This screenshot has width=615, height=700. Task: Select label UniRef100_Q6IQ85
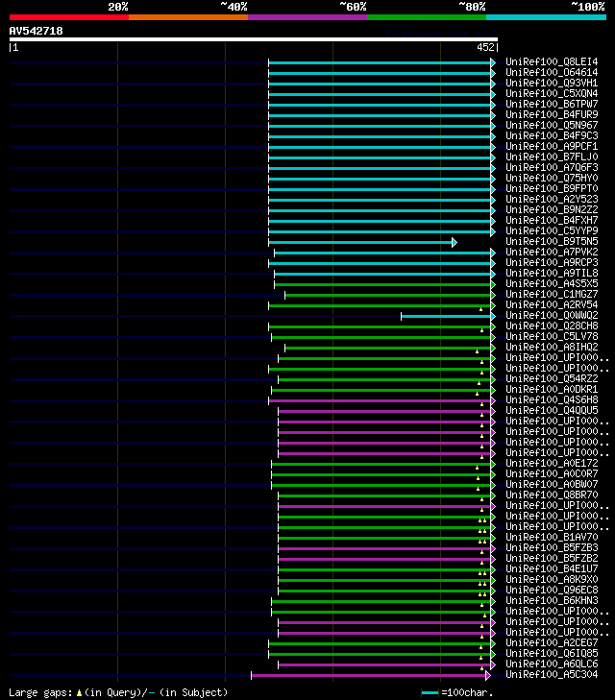pos(552,654)
